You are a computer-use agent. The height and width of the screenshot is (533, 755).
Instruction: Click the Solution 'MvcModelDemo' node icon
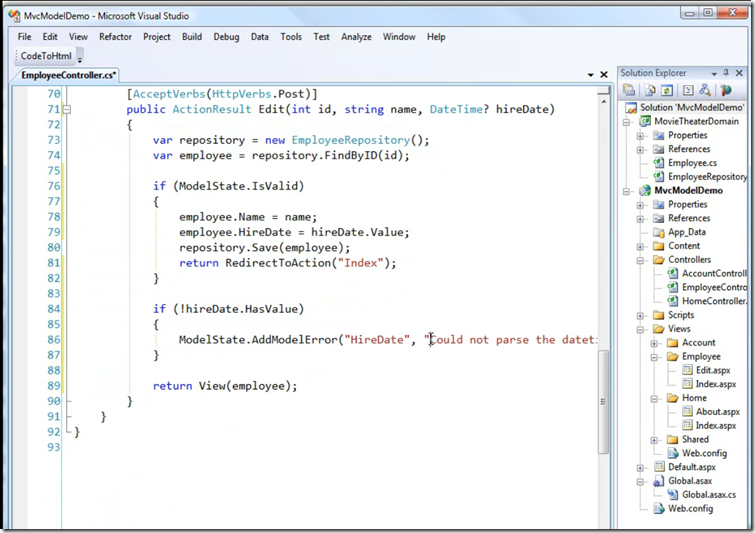[x=630, y=108]
